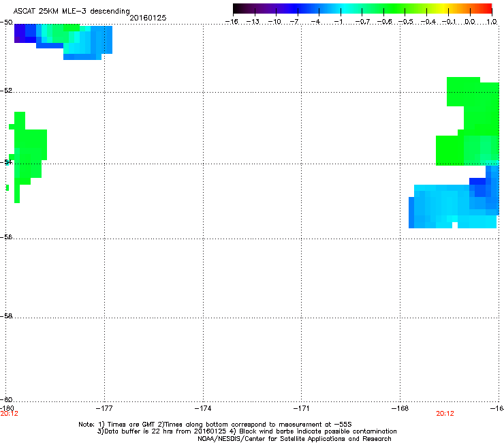The height and width of the screenshot is (443, 504).
Task: Select the '-0.1' color scale label
Action: click(449, 22)
